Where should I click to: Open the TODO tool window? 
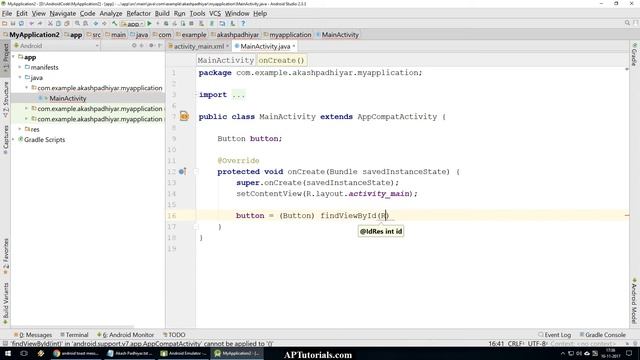[x=174, y=335]
